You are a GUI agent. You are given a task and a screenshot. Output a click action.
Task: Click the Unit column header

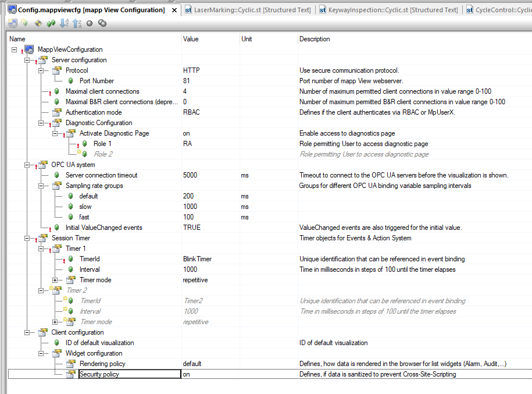pos(269,39)
